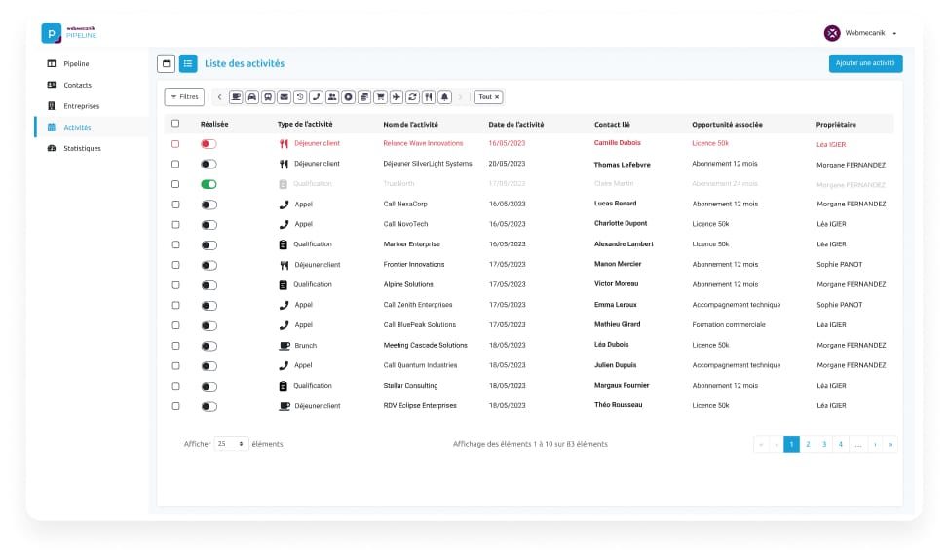The image size is (949, 560).
Task: Go to Statistiques in the sidebar
Action: click(82, 148)
